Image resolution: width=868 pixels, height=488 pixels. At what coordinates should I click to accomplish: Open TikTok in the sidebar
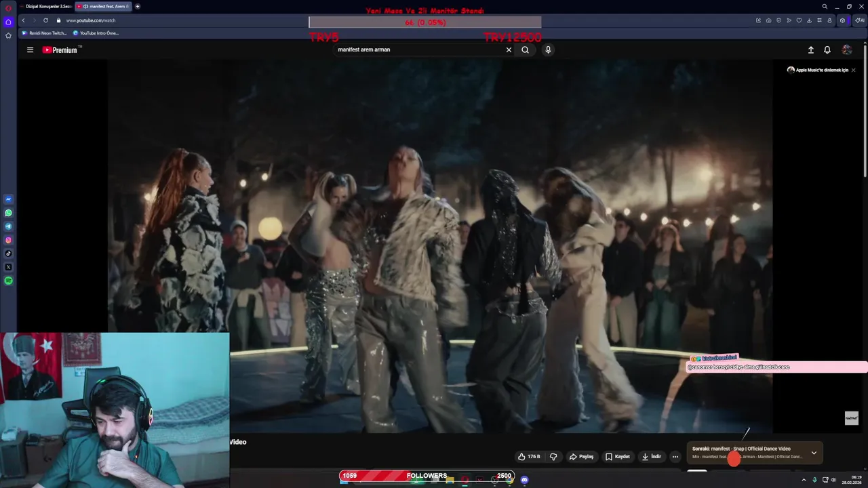coord(8,253)
